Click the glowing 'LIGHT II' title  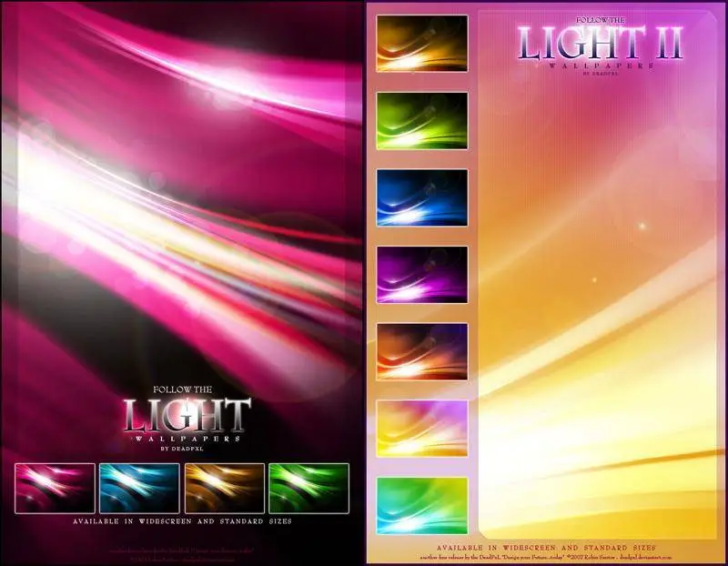[x=601, y=43]
